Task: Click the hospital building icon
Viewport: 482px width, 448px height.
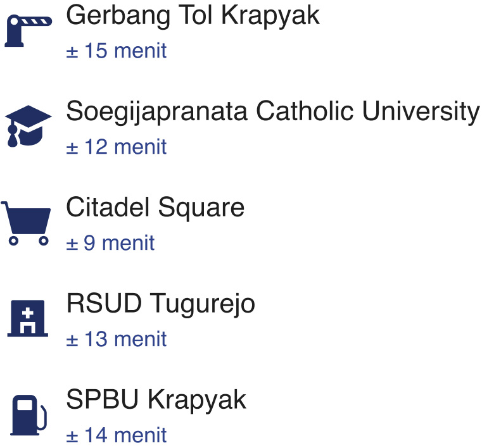Action: pos(28,318)
